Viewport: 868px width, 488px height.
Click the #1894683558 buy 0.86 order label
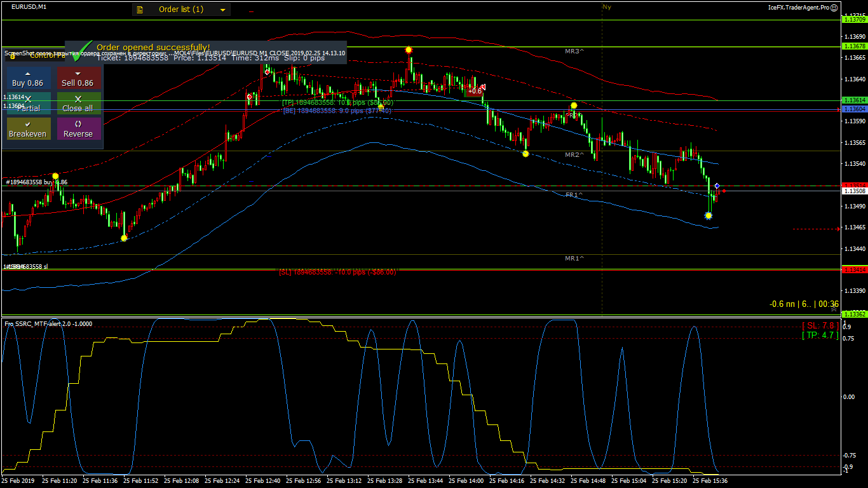pyautogui.click(x=36, y=182)
